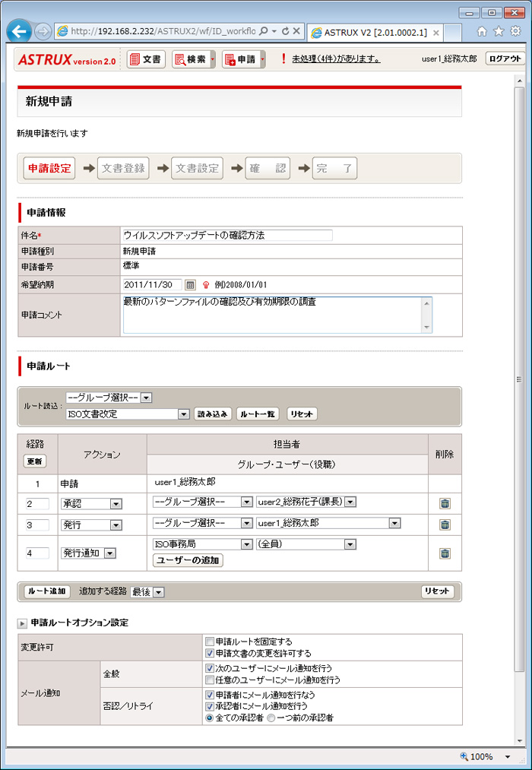Select the 文書登録 wizard step
This screenshot has height=770, width=532.
[123, 169]
